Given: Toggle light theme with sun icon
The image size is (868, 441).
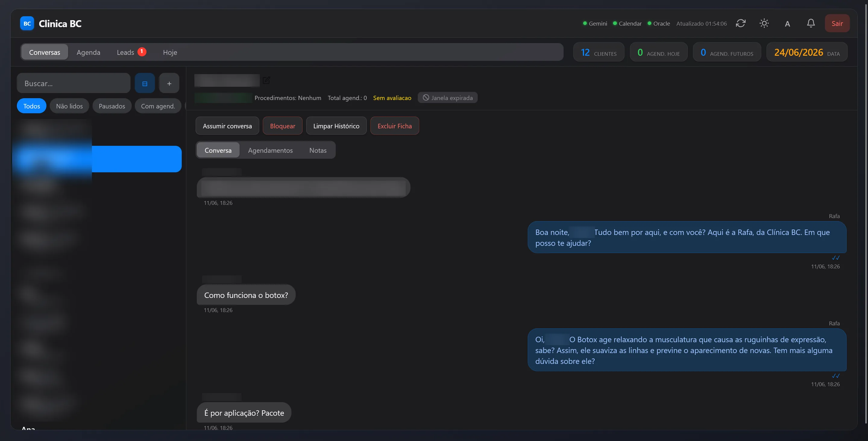Looking at the screenshot, I should click(764, 23).
